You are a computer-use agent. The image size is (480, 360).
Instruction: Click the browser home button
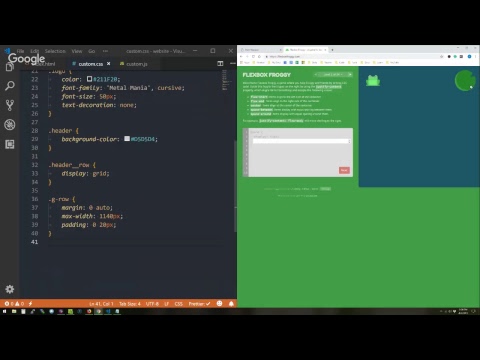point(259,56)
